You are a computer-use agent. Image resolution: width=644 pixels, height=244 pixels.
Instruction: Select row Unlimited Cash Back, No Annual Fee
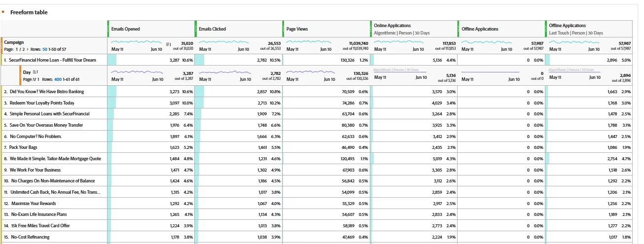55,192
